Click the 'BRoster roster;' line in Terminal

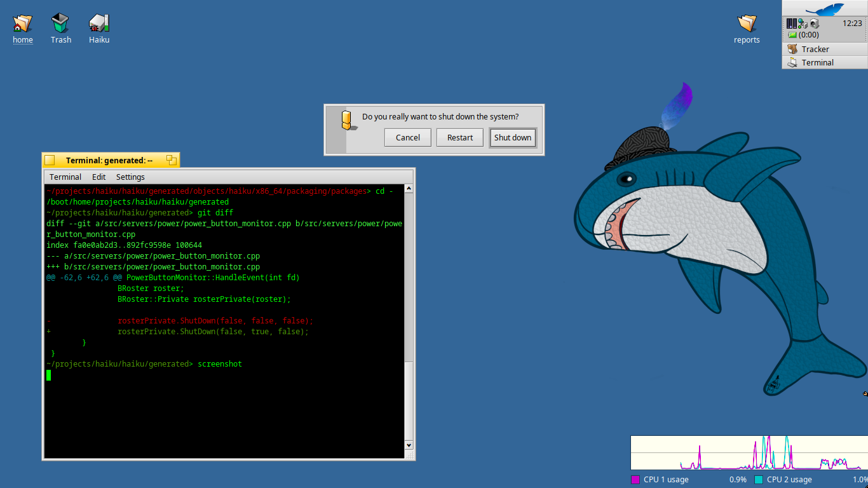tap(151, 288)
